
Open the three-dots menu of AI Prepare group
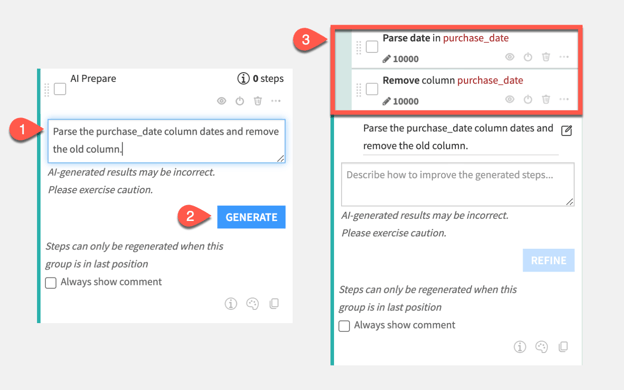point(276,101)
